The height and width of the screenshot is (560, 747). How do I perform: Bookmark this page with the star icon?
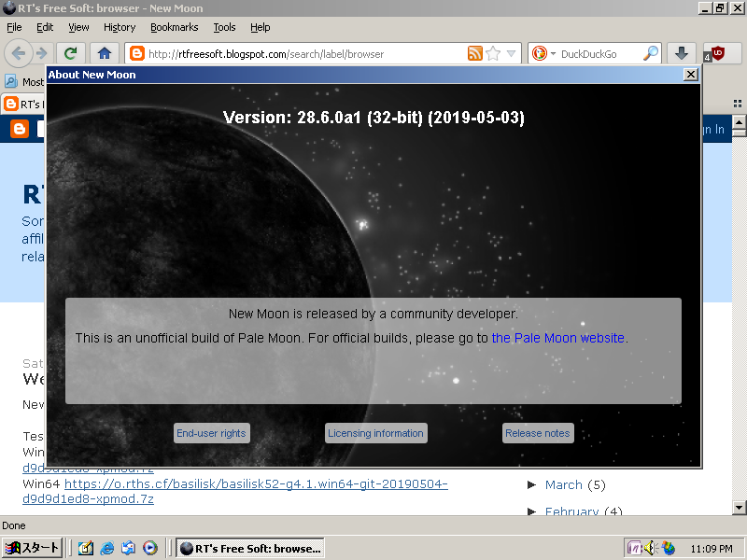[493, 53]
